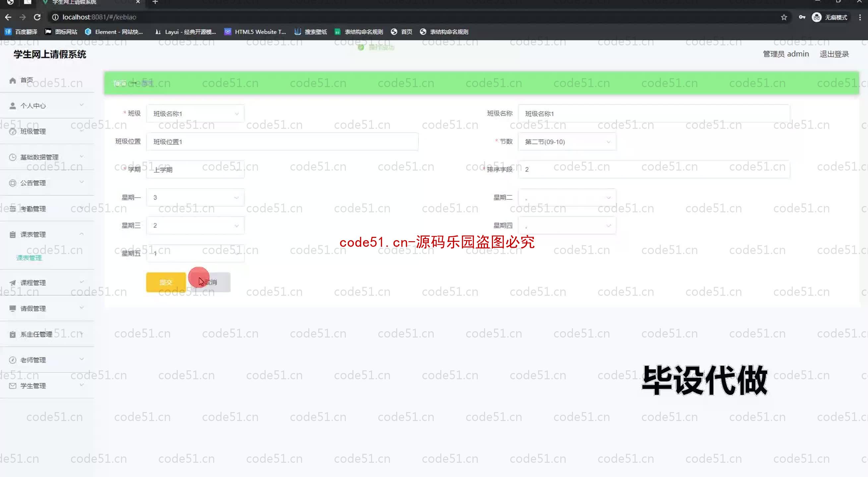Expand 基础数据管理 data management section
Screen dimensions: 868x477
click(x=44, y=157)
